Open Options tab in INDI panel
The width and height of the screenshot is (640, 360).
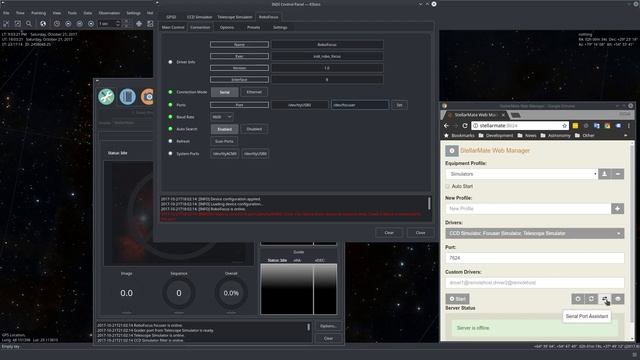point(227,27)
